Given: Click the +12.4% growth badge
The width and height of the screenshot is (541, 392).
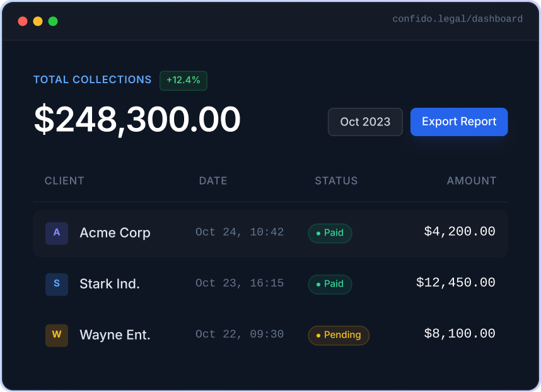Looking at the screenshot, I should (x=183, y=81).
